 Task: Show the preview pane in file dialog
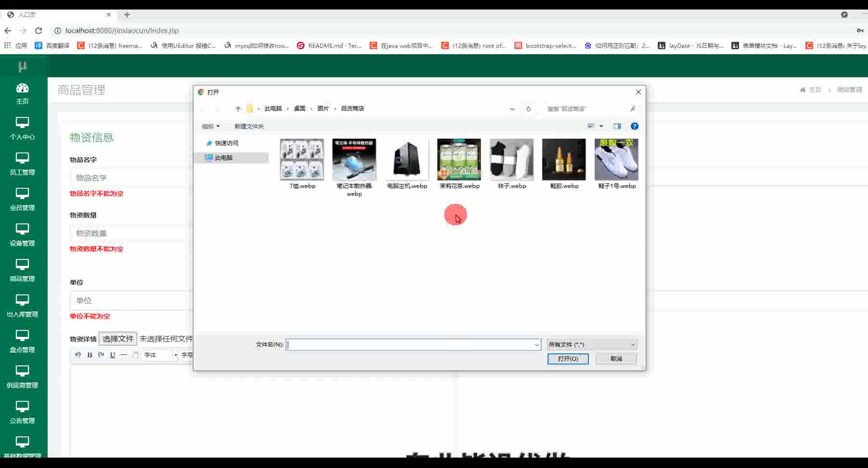click(617, 126)
